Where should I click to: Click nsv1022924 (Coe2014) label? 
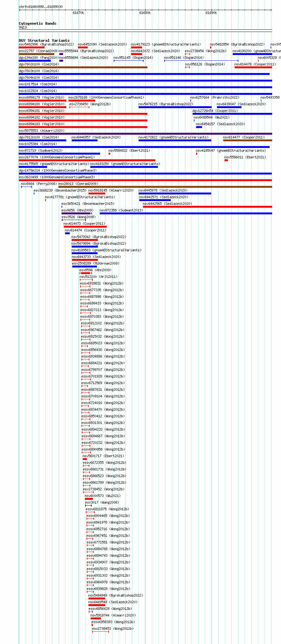pyautogui.click(x=38, y=91)
